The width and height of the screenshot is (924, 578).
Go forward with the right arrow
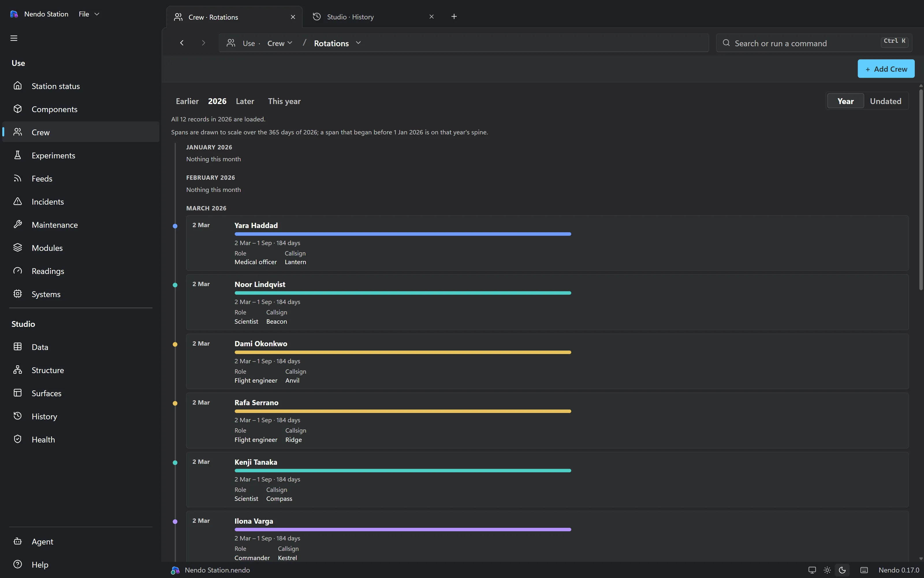(x=204, y=43)
